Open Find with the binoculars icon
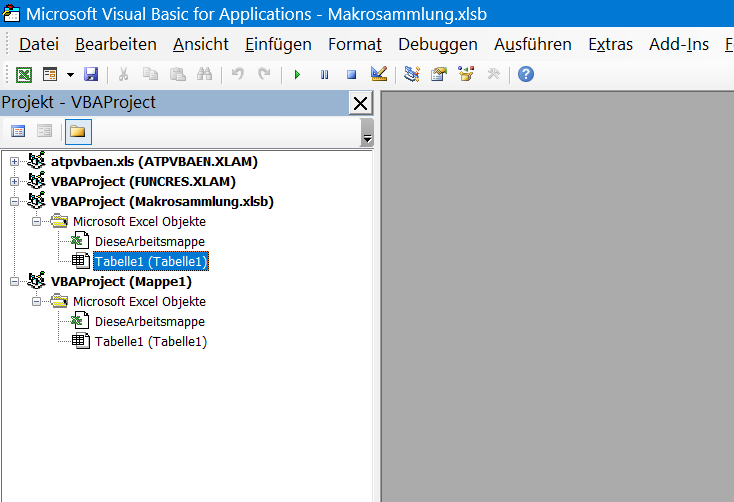734x502 pixels. coord(205,74)
